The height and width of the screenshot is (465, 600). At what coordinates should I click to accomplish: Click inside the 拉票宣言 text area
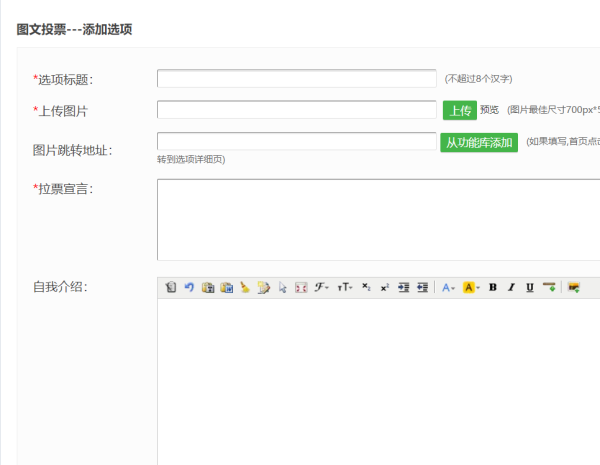pyautogui.click(x=378, y=219)
